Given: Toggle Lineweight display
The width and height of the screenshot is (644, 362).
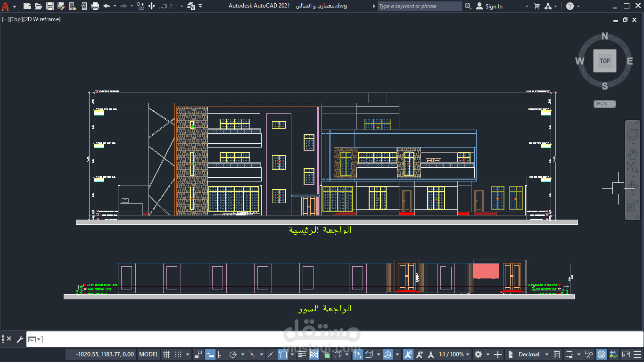Looking at the screenshot, I should [302, 354].
